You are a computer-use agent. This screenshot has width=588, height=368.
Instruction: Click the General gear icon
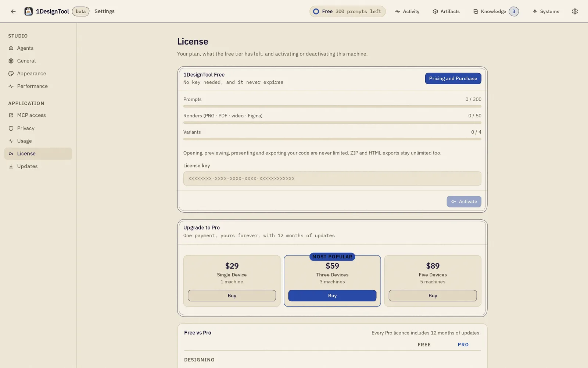pyautogui.click(x=11, y=61)
